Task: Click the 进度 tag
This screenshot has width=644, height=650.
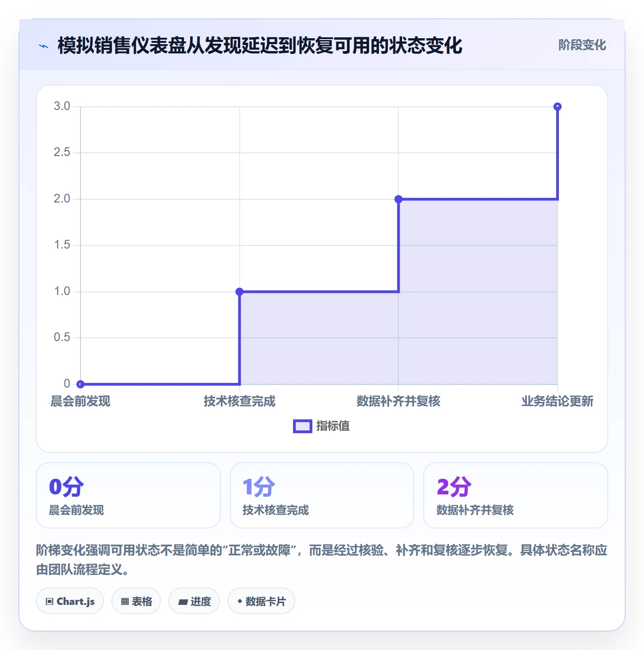Action: tap(194, 601)
